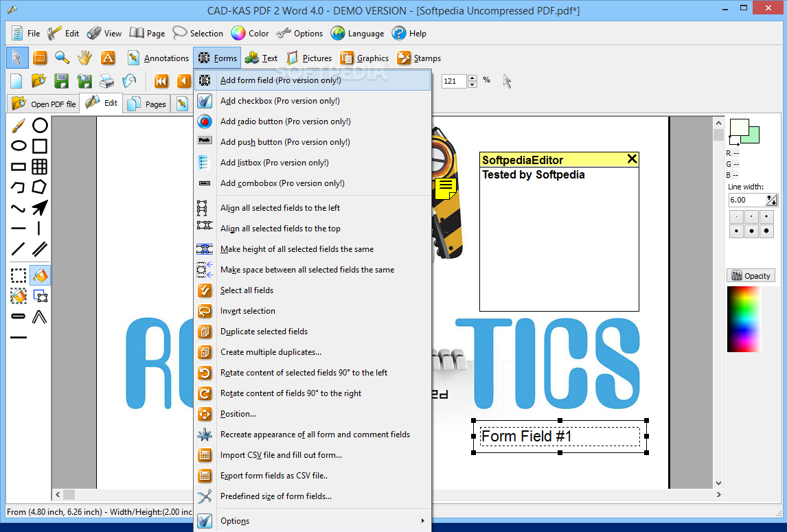Viewport: 787px width, 532px height.
Task: Click 'Add checkbox (Pro version only!)' entry
Action: tap(312, 101)
